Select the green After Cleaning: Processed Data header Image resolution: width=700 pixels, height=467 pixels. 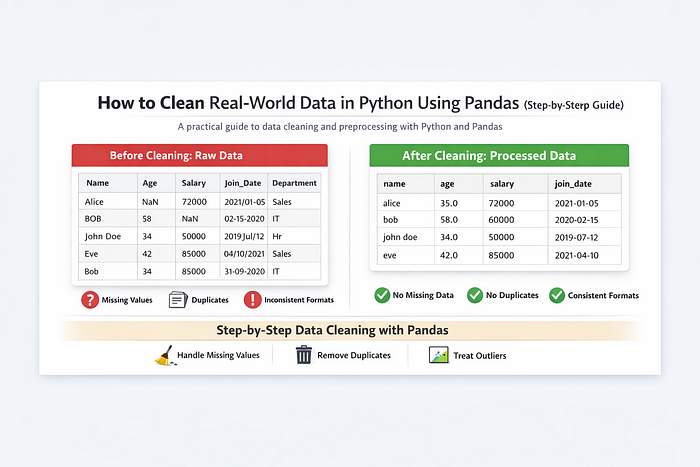coord(499,155)
